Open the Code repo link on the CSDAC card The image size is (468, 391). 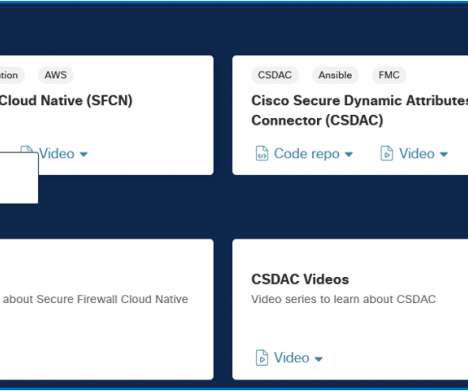(x=307, y=154)
